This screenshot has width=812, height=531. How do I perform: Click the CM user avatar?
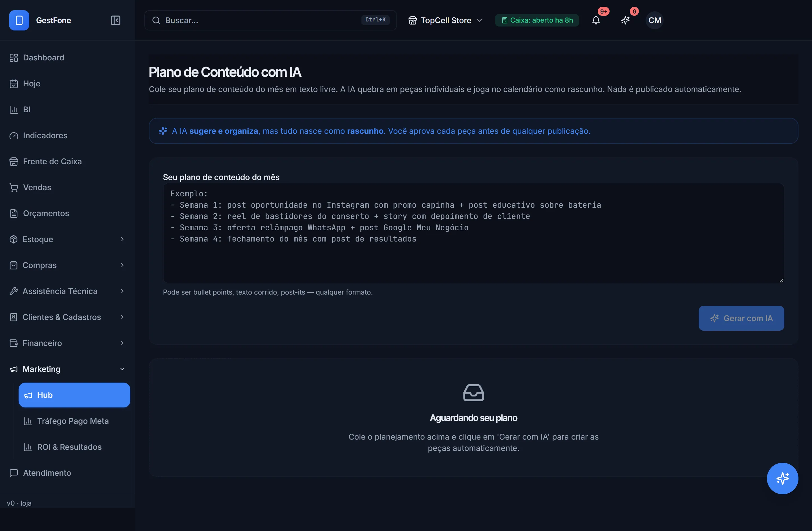(654, 20)
